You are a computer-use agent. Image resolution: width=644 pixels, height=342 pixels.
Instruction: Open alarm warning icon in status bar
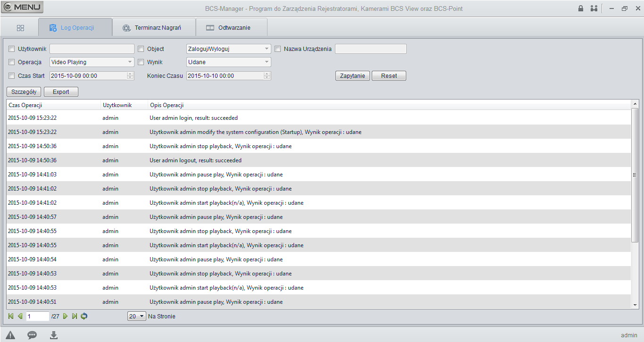coord(10,335)
